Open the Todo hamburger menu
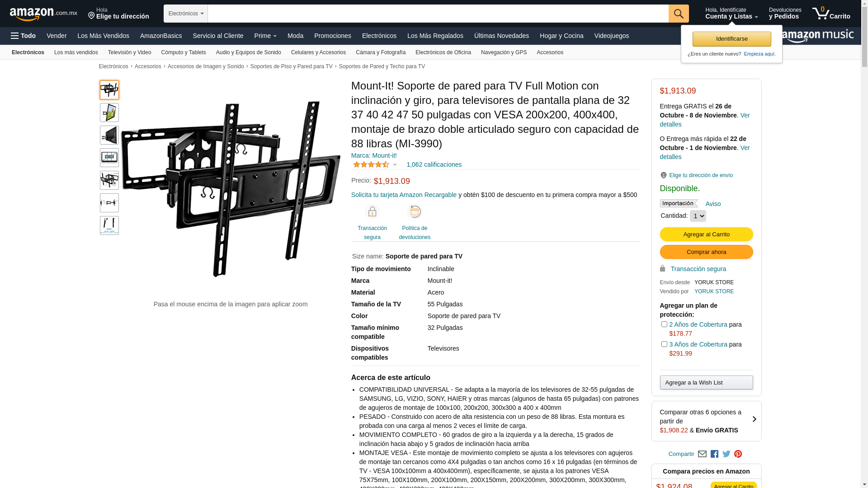 (23, 36)
